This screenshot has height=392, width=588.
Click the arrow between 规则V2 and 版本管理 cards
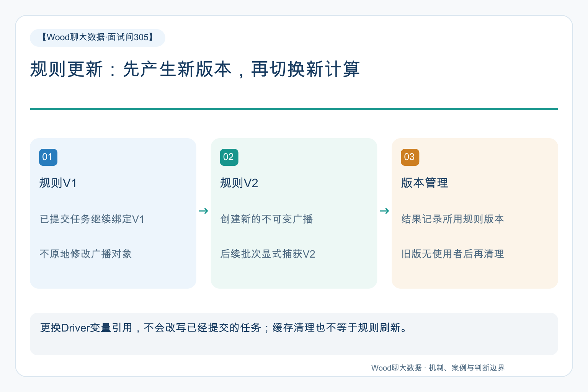point(384,211)
